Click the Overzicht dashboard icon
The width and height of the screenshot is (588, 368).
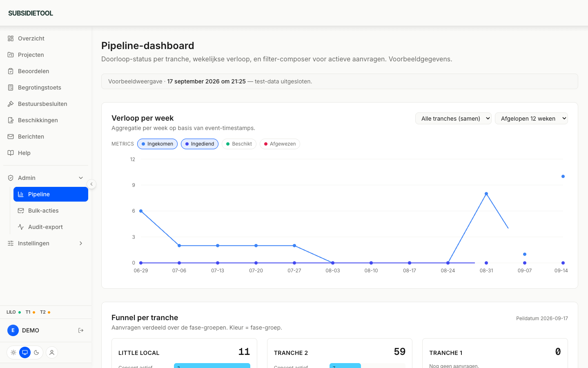coord(11,38)
